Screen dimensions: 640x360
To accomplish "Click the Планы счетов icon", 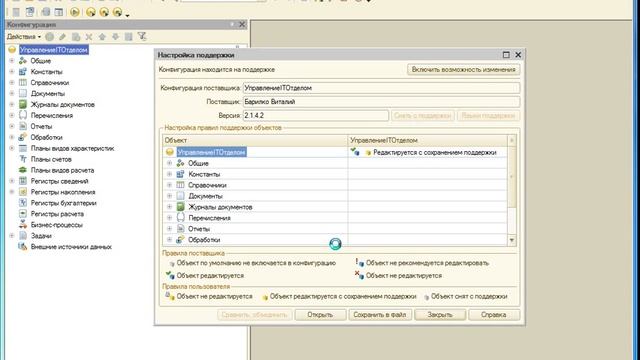I will point(23,159).
